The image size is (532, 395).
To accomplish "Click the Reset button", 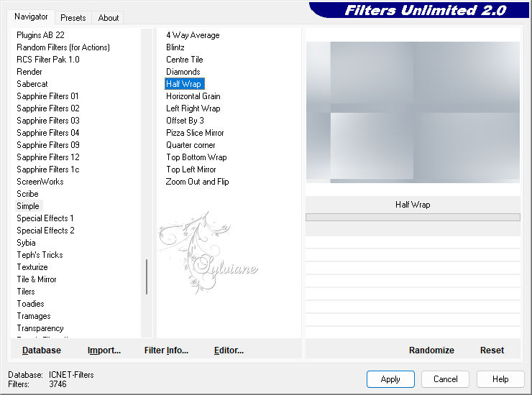I will pos(492,350).
